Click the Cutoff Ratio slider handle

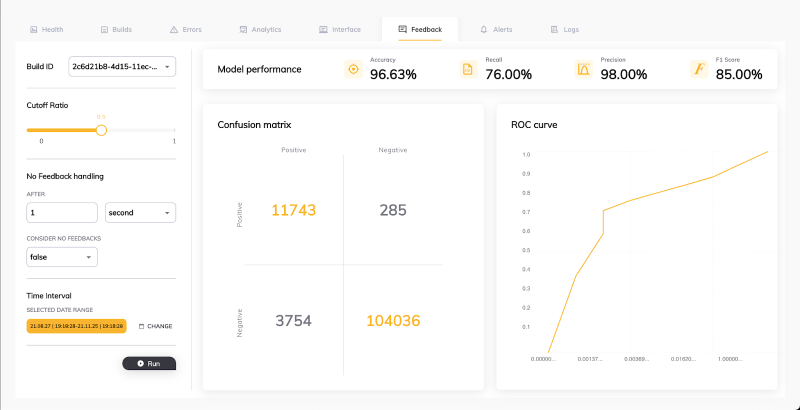click(101, 130)
